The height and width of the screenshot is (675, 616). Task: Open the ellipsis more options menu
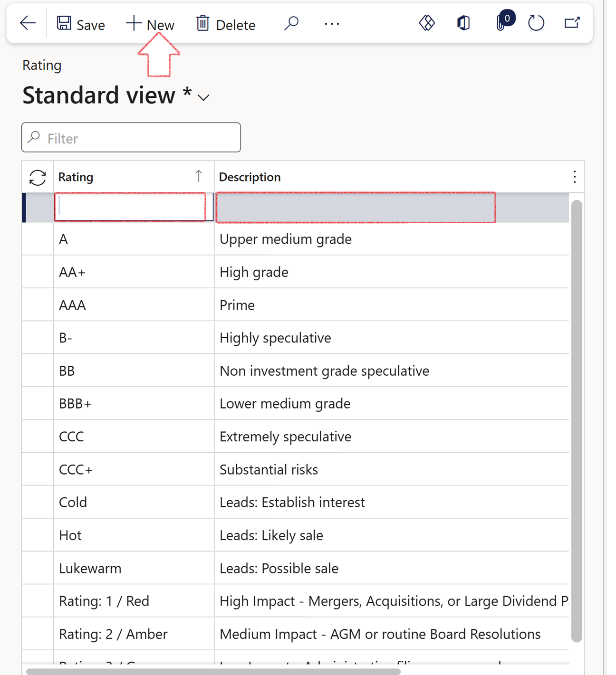pyautogui.click(x=331, y=24)
